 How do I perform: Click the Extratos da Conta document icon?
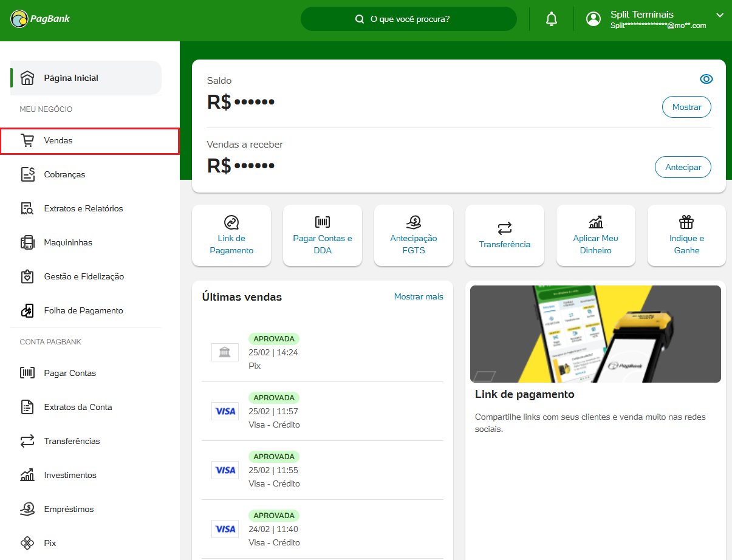pyautogui.click(x=27, y=407)
